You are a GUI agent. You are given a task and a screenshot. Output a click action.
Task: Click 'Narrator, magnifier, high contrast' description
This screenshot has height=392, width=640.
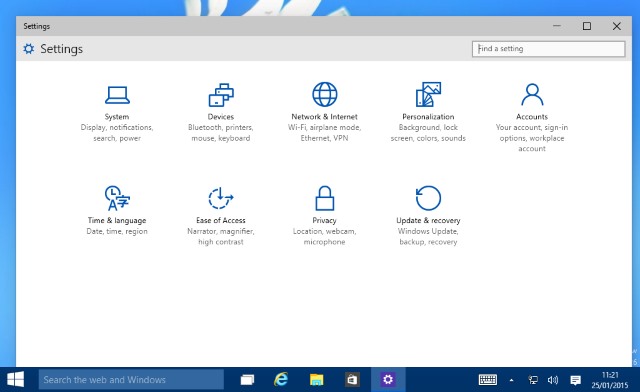[221, 236]
